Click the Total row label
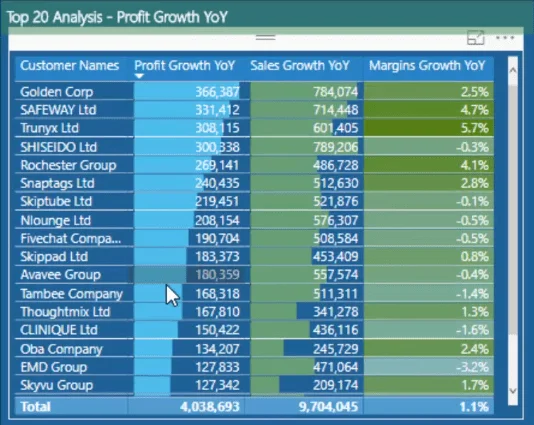The height and width of the screenshot is (425, 534). tap(35, 407)
